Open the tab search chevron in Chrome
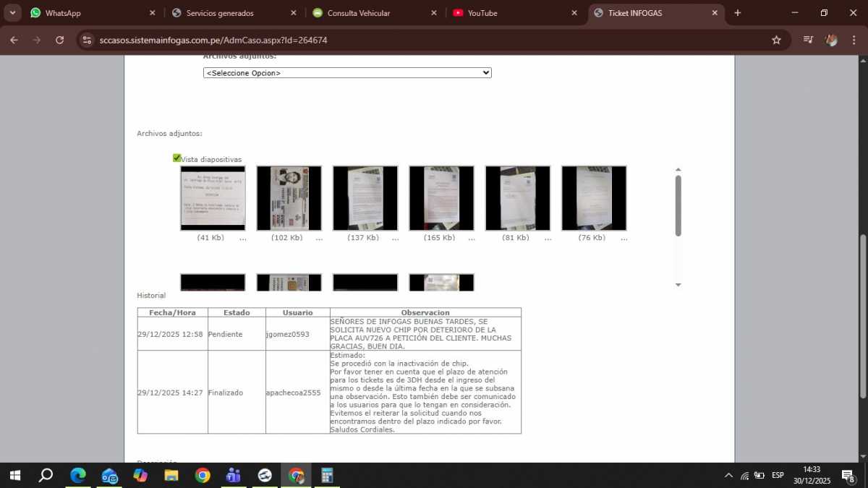This screenshot has width=868, height=488. 12,13
